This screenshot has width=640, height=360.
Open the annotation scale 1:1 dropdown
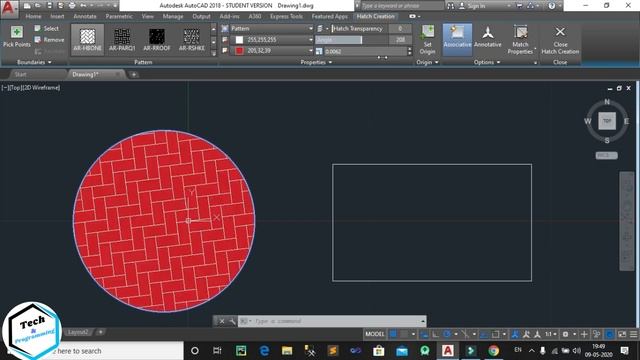pyautogui.click(x=551, y=334)
